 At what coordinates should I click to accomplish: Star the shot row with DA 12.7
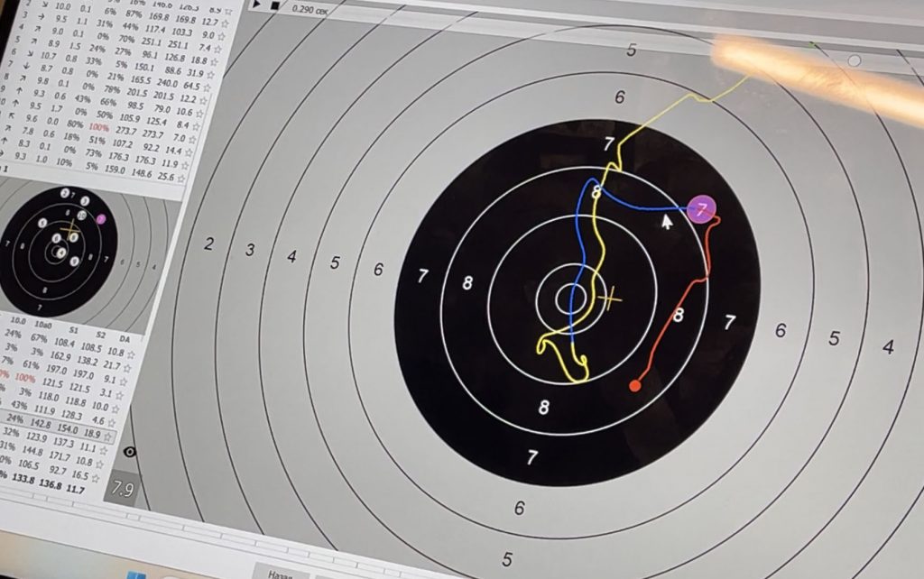click(226, 22)
